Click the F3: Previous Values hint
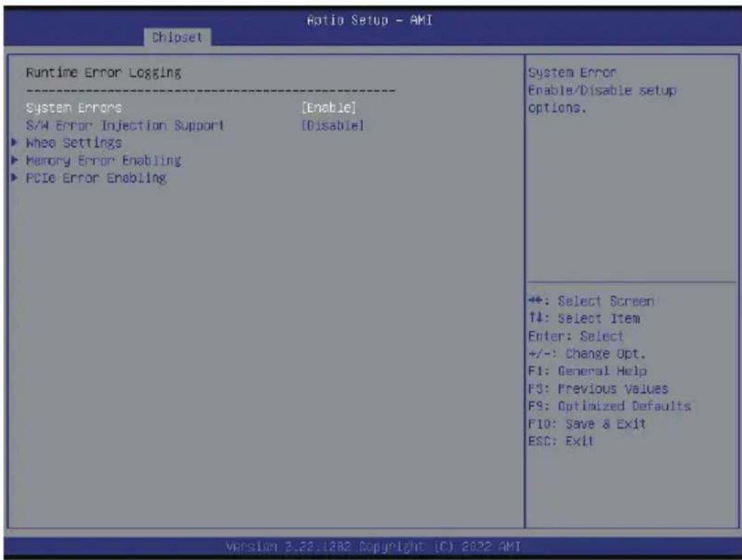This screenshot has height=560, width=742. (598, 389)
